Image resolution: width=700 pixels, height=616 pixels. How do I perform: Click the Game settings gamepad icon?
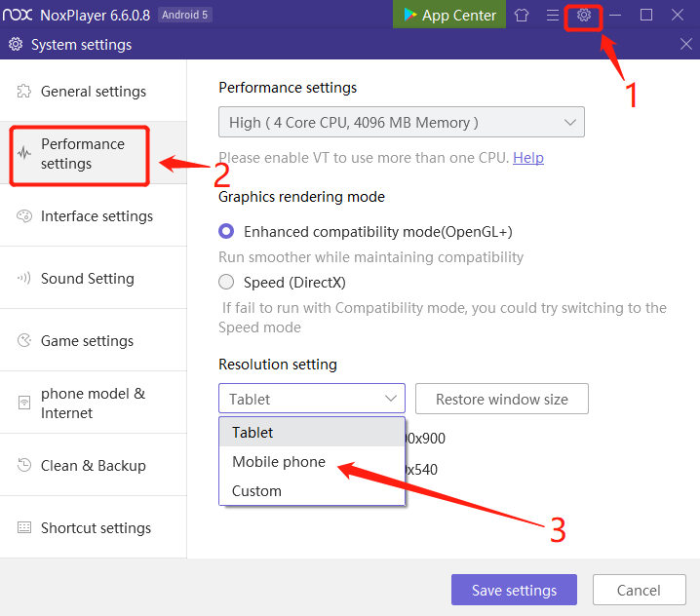(23, 341)
